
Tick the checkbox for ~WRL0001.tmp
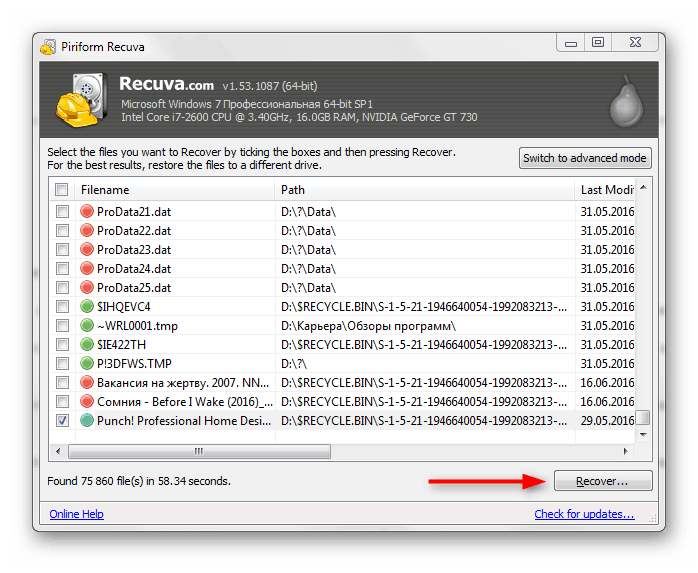(62, 325)
